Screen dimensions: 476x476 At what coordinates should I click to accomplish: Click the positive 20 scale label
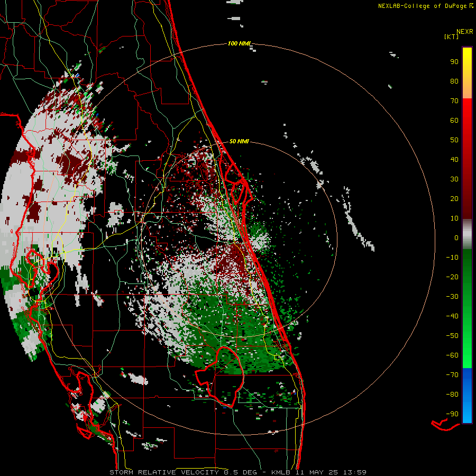(x=454, y=199)
